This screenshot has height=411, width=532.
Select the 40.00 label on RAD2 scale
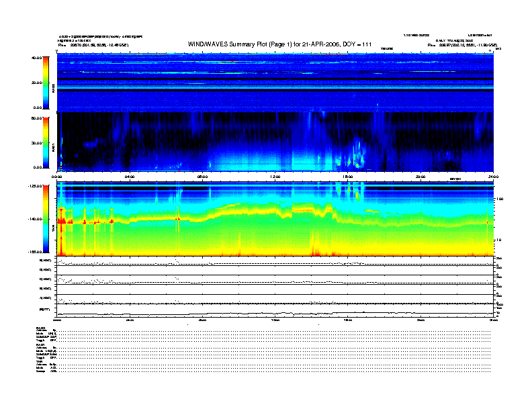pos(36,58)
